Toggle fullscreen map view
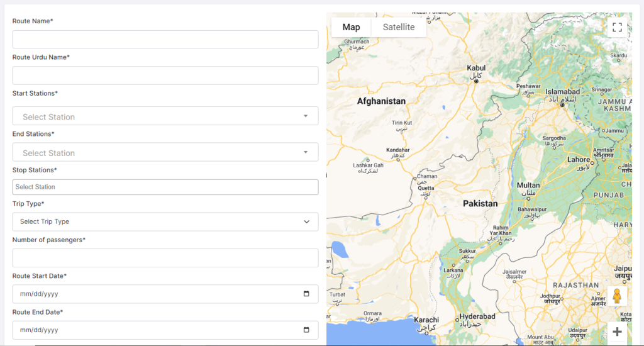Screen dimensions: 644x346 pos(617,27)
